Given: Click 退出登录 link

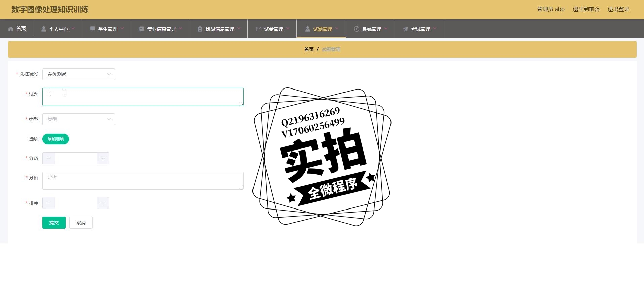Looking at the screenshot, I should click(618, 9).
